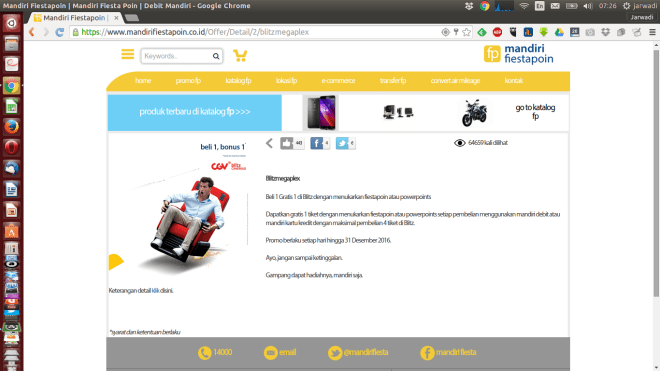Click the @mandirifiesta Twitter link
Viewport: 660px width, 371px height.
pyautogui.click(x=366, y=352)
